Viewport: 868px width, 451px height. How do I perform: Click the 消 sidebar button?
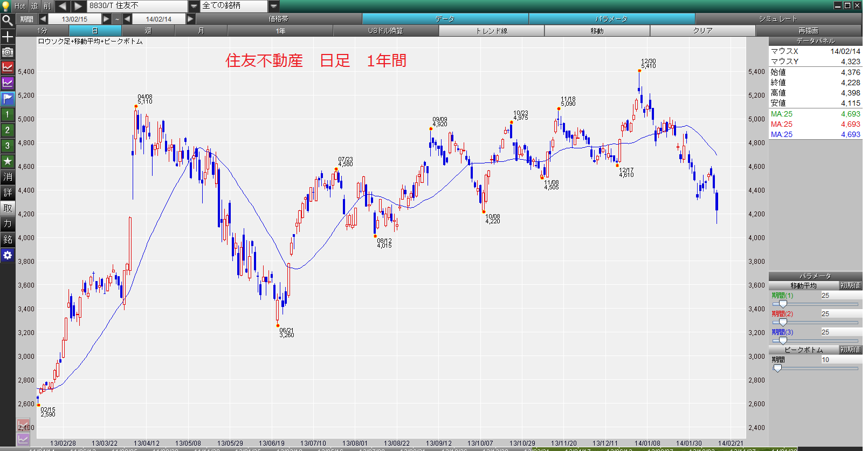tap(8, 177)
